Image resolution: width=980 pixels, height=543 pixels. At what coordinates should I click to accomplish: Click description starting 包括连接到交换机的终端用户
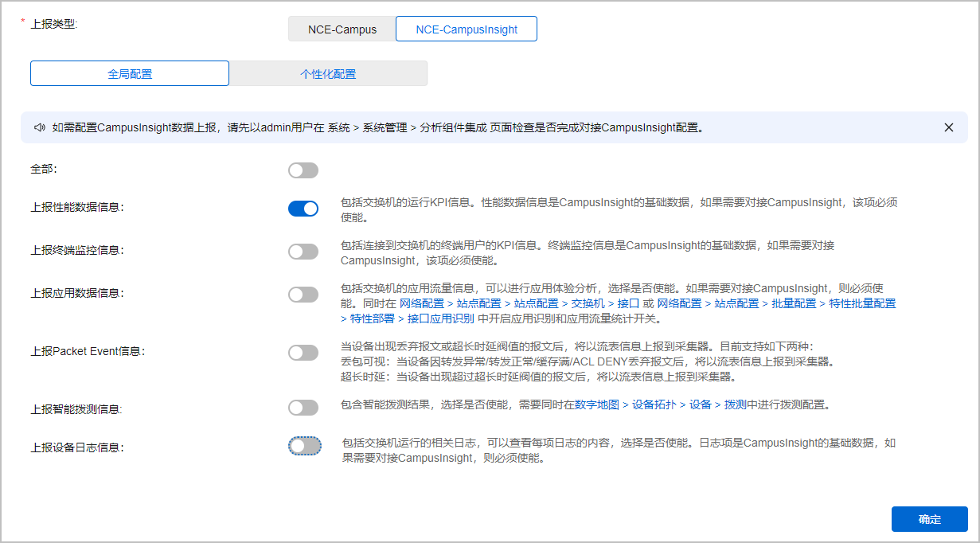coord(588,253)
